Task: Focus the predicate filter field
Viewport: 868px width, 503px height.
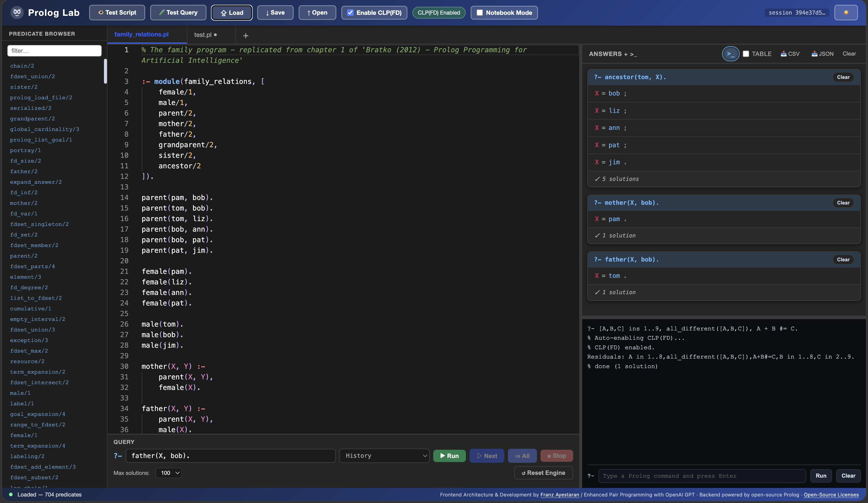Action: [x=55, y=51]
